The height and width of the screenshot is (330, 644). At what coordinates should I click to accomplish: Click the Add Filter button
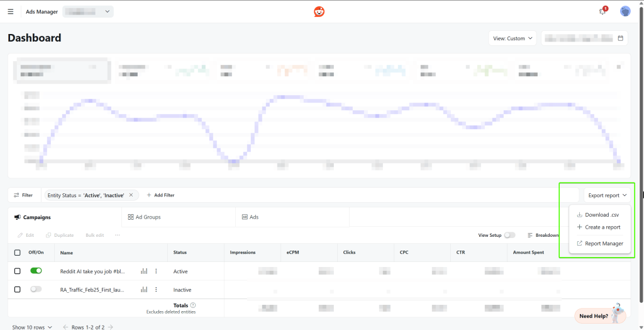[160, 195]
